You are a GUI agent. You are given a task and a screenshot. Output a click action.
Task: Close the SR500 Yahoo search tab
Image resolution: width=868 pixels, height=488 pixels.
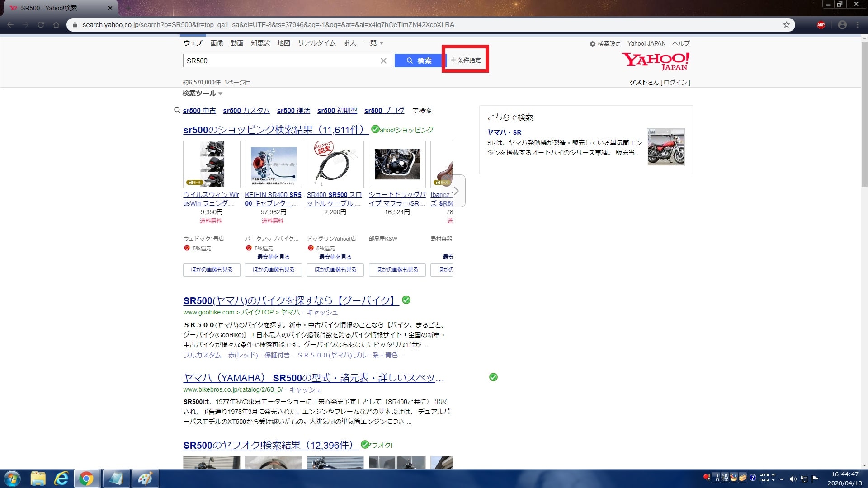pos(110,8)
